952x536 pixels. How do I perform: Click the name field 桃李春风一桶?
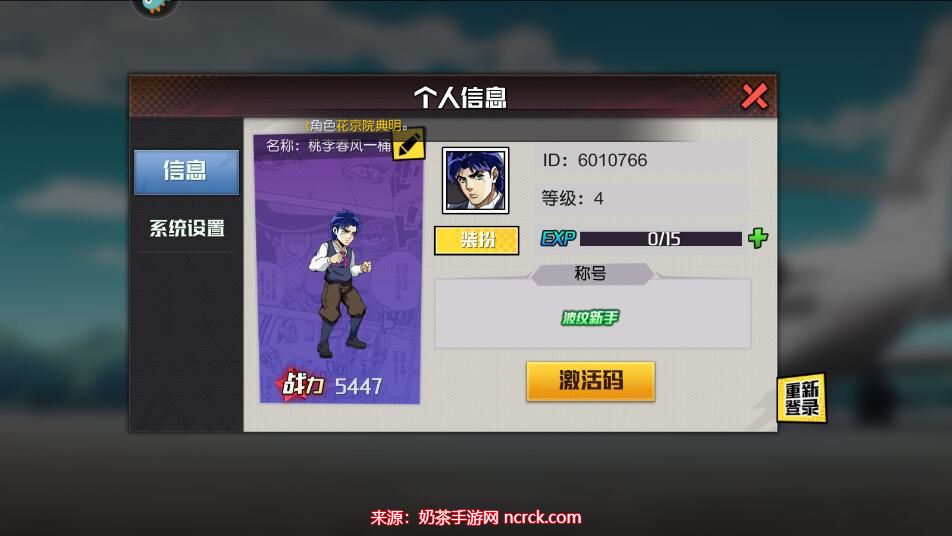coord(328,146)
